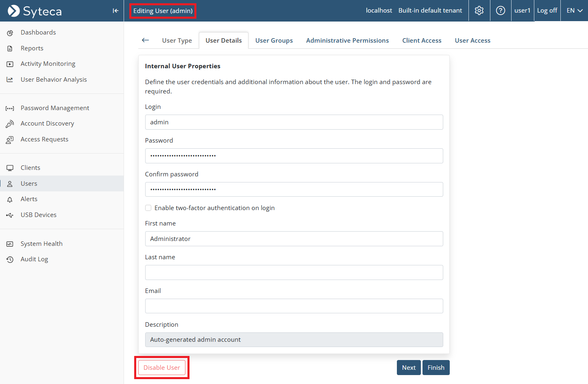Open help with the question mark icon
Image resolution: width=588 pixels, height=384 pixels.
pos(501,11)
